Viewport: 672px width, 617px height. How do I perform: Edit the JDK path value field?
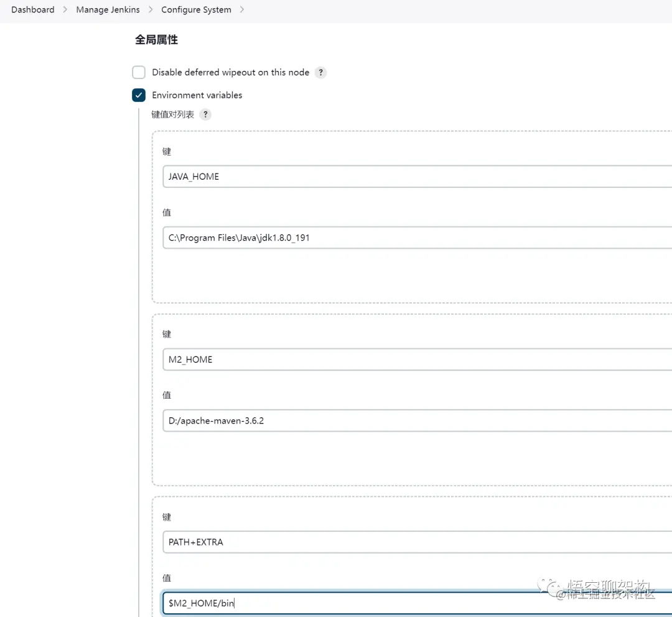(417, 238)
